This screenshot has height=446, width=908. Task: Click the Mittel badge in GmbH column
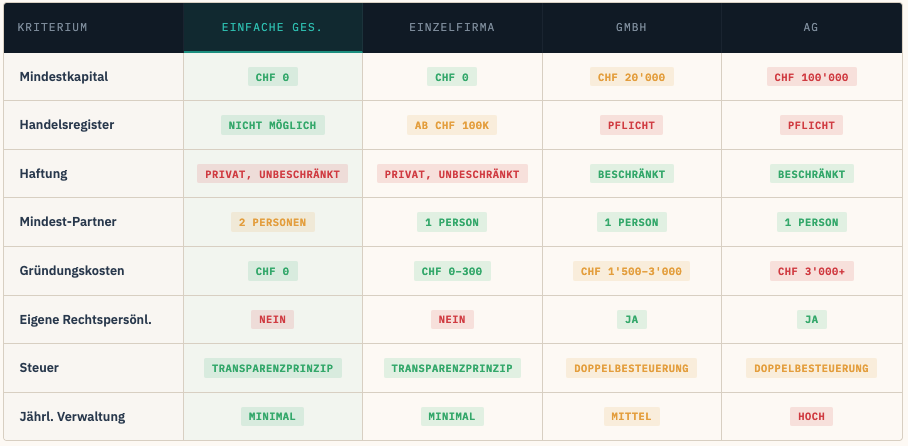pos(631,416)
